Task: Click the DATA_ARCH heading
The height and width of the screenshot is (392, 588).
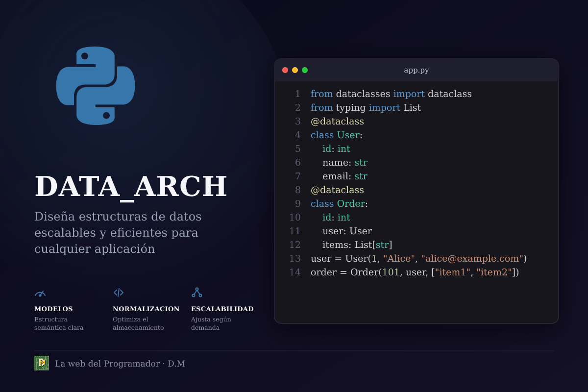Action: (x=131, y=187)
